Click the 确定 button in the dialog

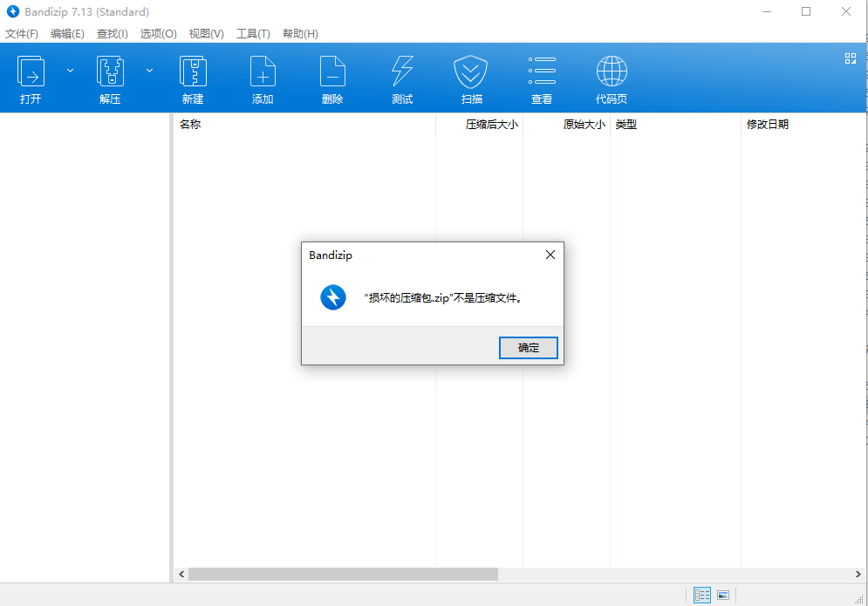[528, 348]
